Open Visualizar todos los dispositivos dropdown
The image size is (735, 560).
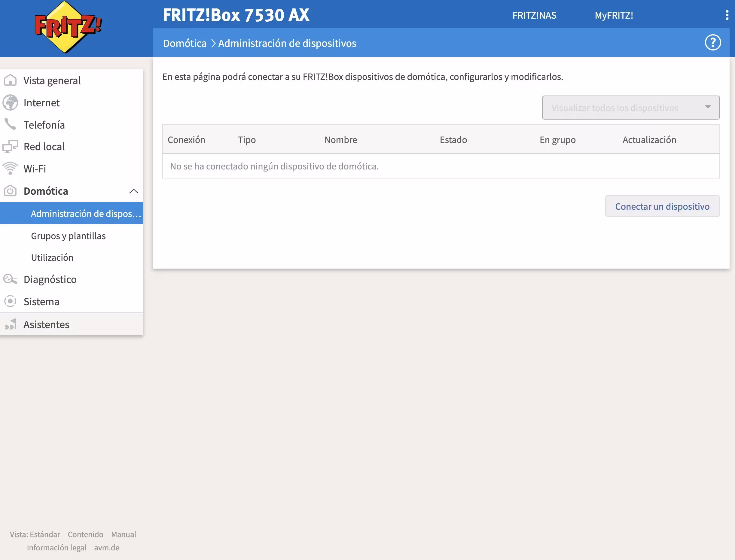pyautogui.click(x=631, y=108)
